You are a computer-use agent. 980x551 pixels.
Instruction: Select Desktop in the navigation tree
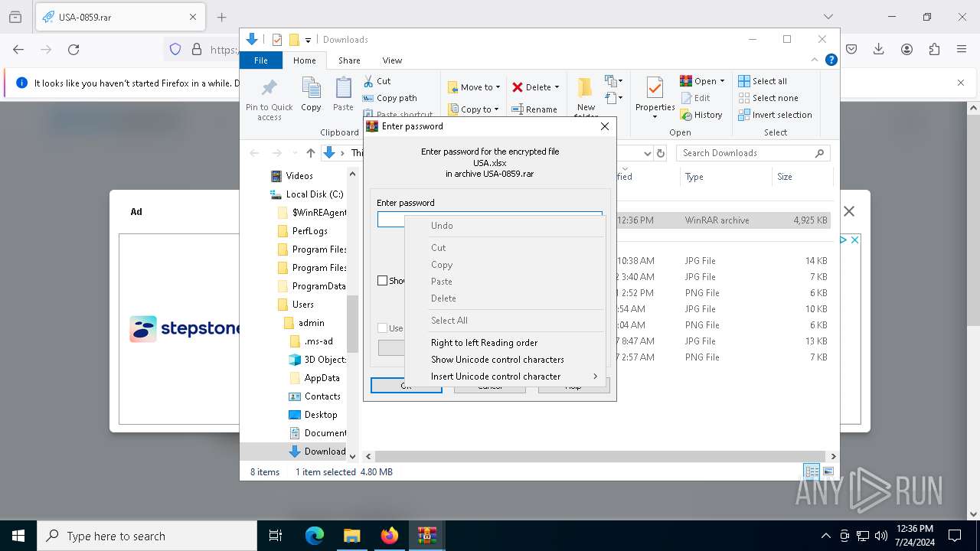[x=321, y=415]
